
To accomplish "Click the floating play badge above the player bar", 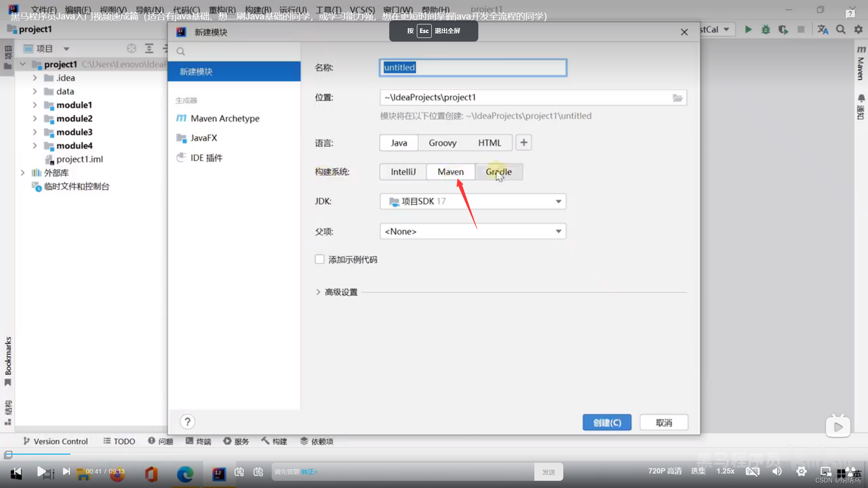I will click(838, 426).
